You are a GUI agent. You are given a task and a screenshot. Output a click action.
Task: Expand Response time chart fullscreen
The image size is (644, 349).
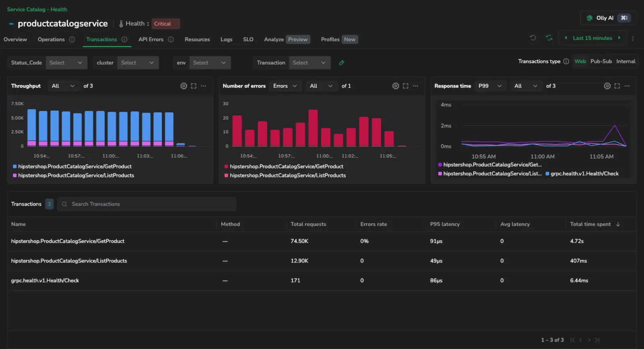(617, 86)
